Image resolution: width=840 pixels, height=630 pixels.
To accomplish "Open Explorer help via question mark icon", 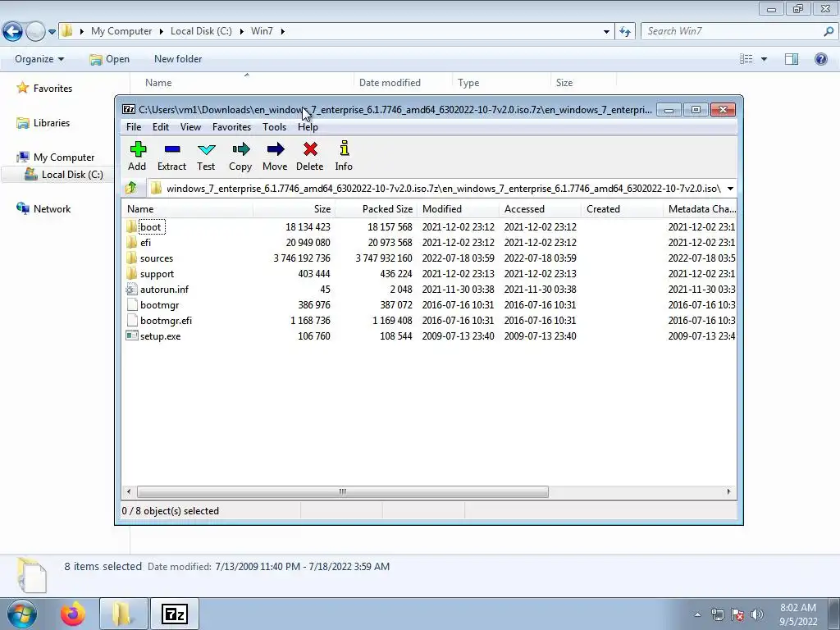I will (820, 59).
